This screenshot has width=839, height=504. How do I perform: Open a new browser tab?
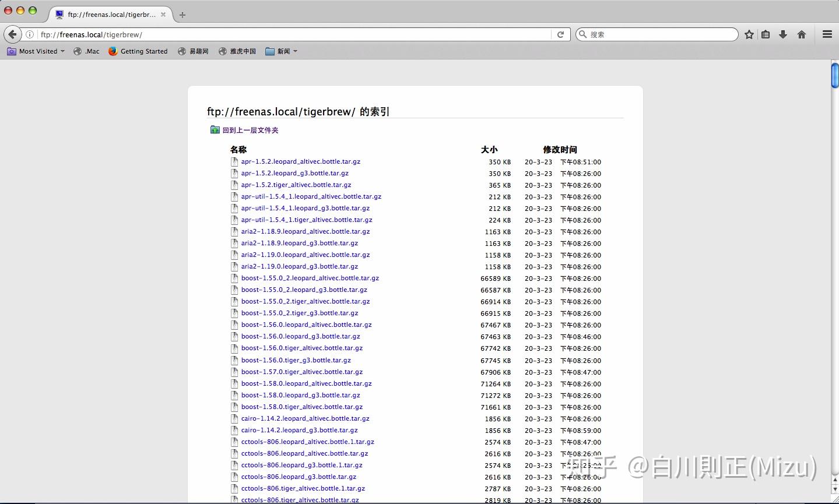tap(182, 16)
